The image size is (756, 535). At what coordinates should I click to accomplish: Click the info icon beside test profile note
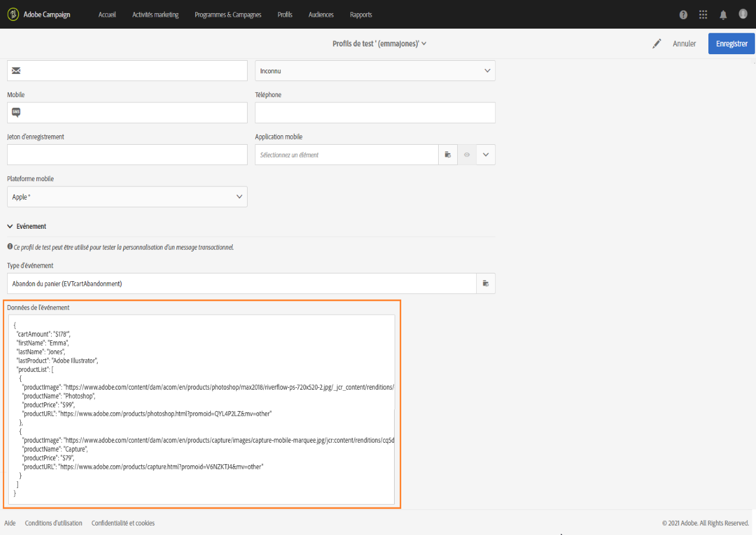[10, 247]
